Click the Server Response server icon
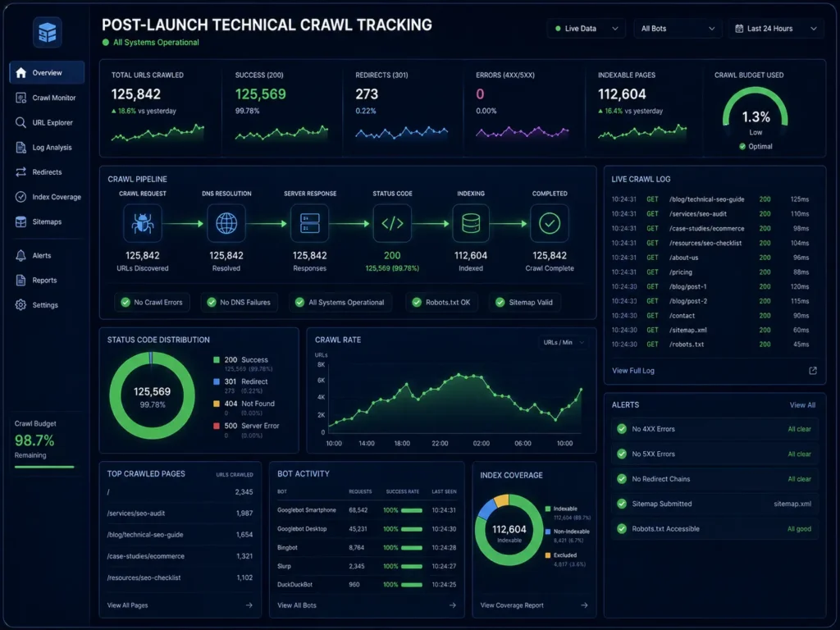The image size is (840, 630). click(x=309, y=223)
